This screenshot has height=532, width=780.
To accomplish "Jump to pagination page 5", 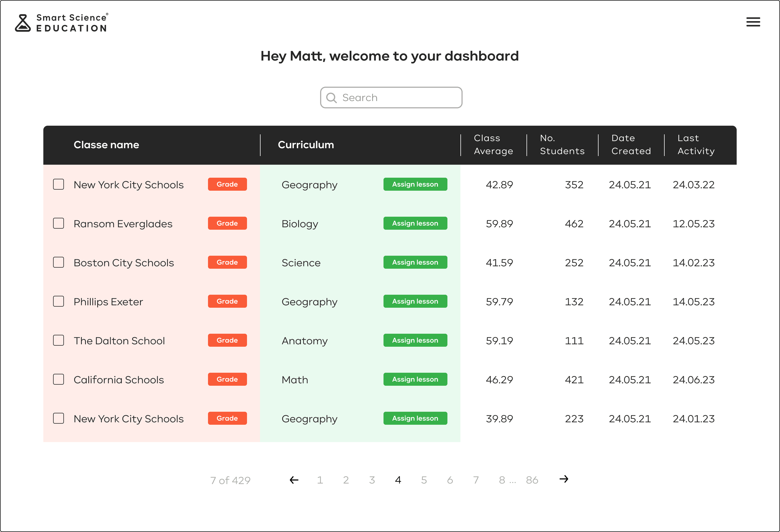I will pyautogui.click(x=424, y=480).
